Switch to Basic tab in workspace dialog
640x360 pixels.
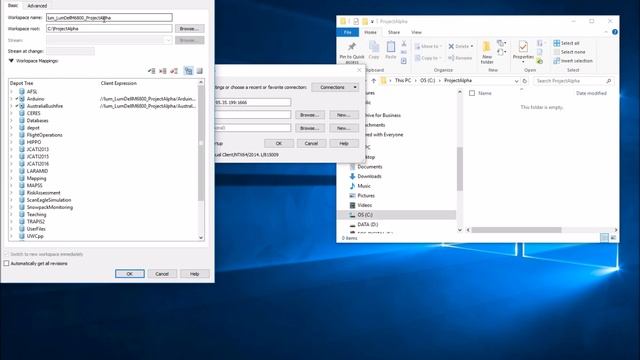(13, 5)
